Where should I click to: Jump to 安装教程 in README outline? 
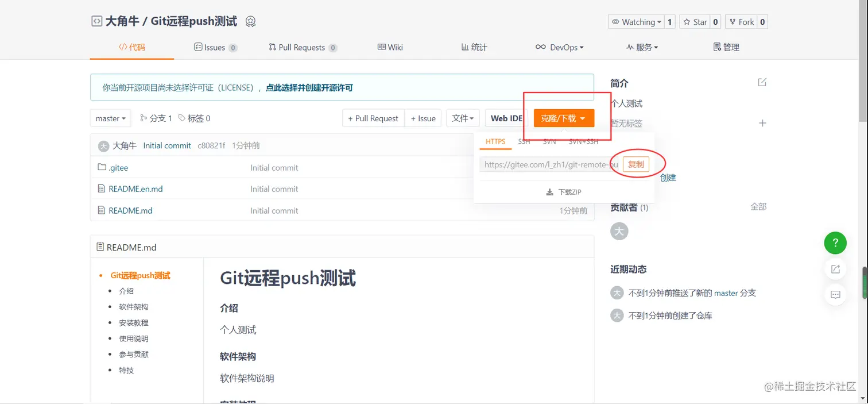tap(134, 322)
